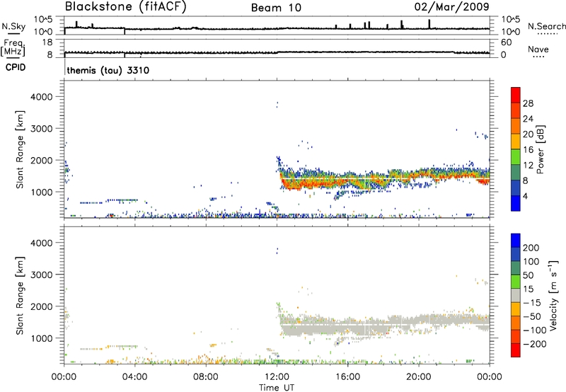Click the '04:00' time axis label
This screenshot has height=392, width=566.
click(x=134, y=377)
